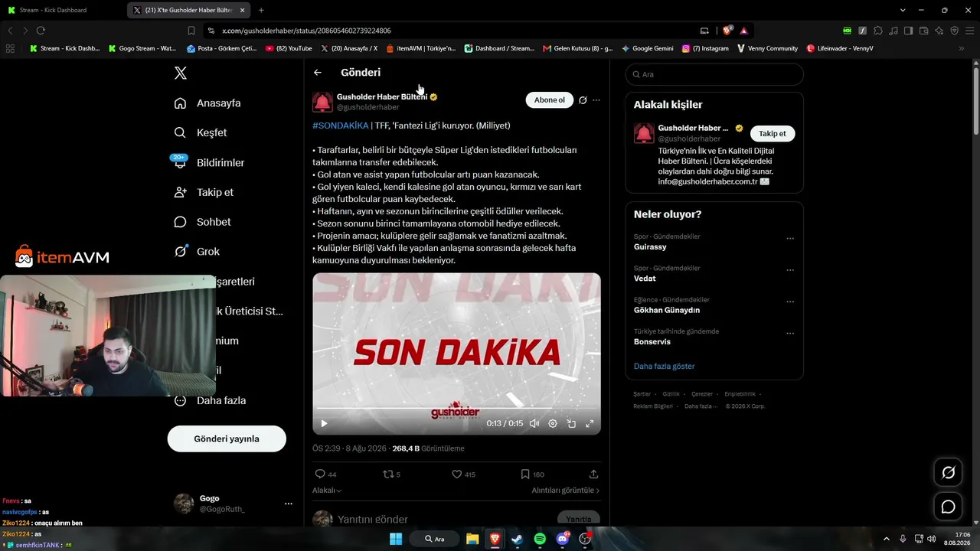Viewport: 980px width, 551px height.
Task: Open browser hamburger main menu
Action: click(969, 31)
